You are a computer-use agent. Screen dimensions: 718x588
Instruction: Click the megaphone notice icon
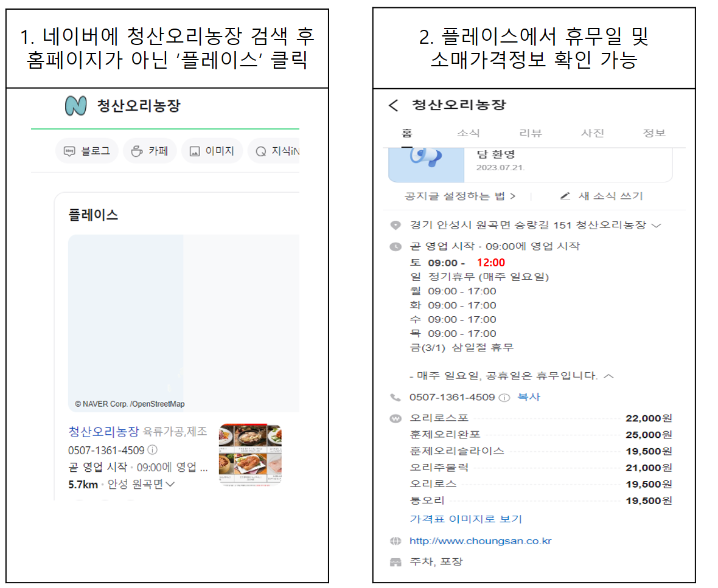tap(426, 158)
